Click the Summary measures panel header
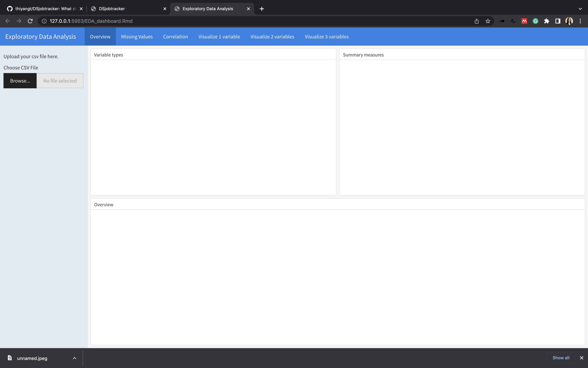 click(462, 55)
